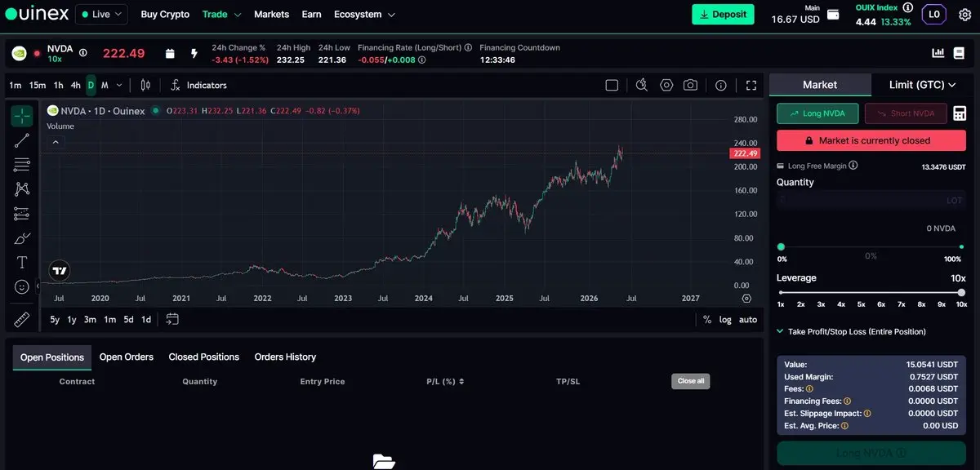Open the guide book icon
Image resolution: width=980 pixels, height=470 pixels.
[x=959, y=53]
